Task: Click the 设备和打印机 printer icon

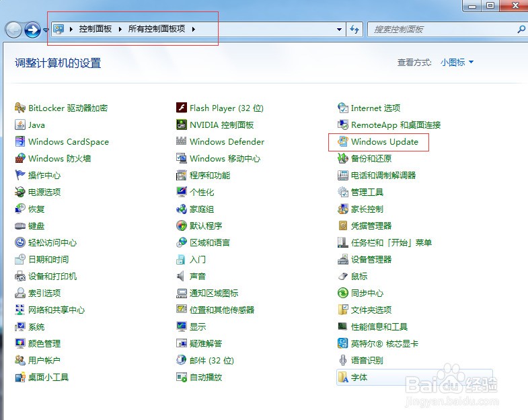Action: (20, 276)
